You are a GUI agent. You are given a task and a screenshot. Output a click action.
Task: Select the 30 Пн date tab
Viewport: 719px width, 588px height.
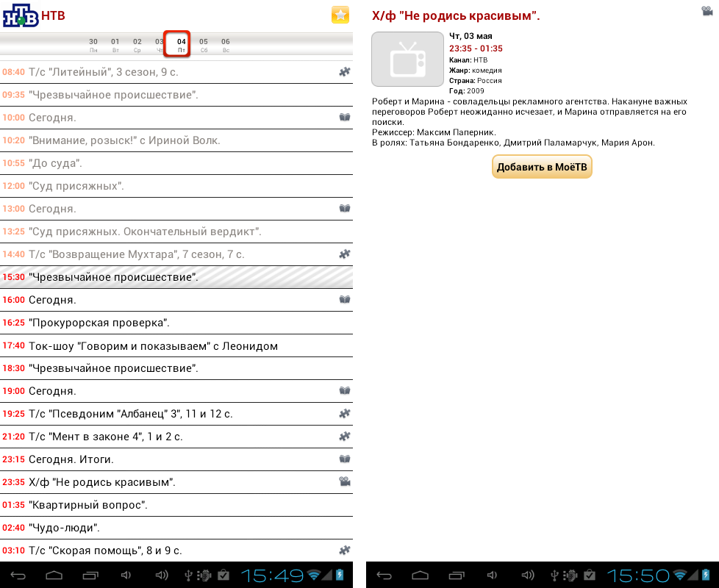click(x=93, y=45)
